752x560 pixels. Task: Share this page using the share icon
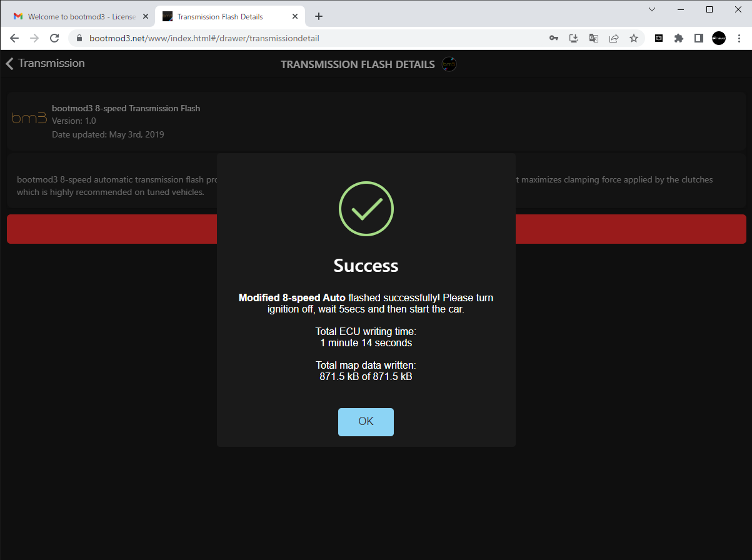pos(614,38)
